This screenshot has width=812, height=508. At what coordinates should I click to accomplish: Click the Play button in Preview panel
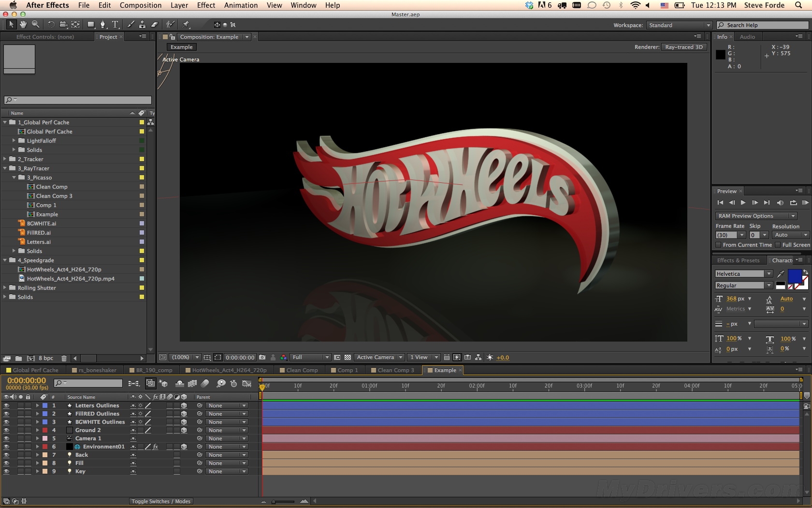click(743, 203)
